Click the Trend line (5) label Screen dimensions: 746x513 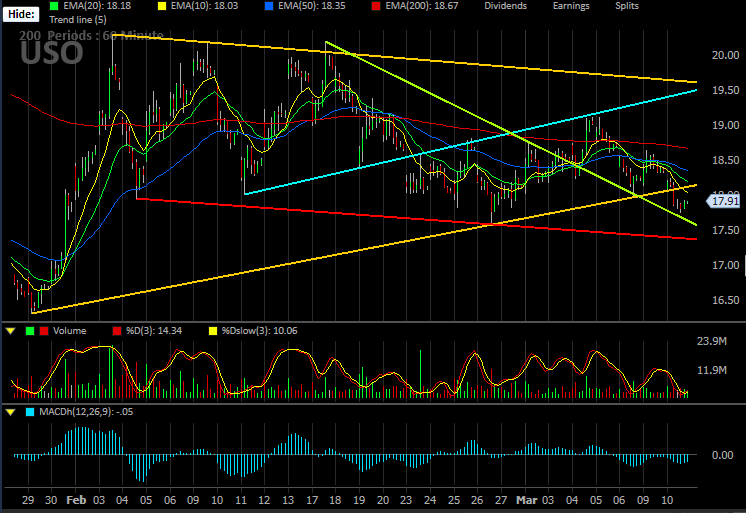[78, 20]
